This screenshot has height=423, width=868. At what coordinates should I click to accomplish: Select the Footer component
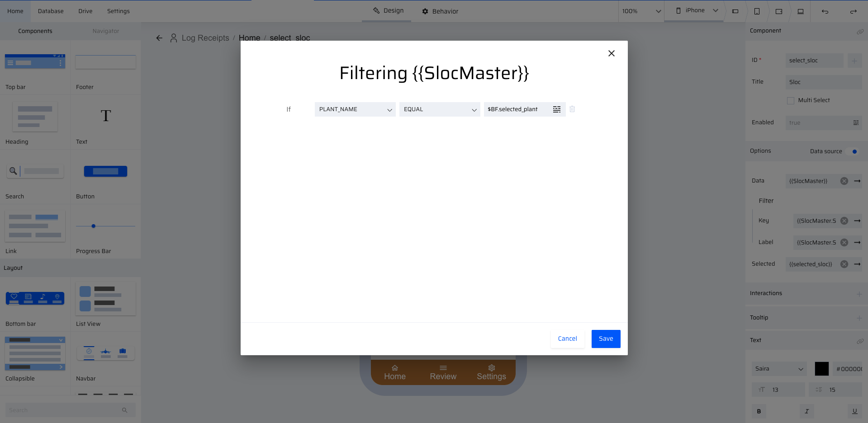point(105,68)
